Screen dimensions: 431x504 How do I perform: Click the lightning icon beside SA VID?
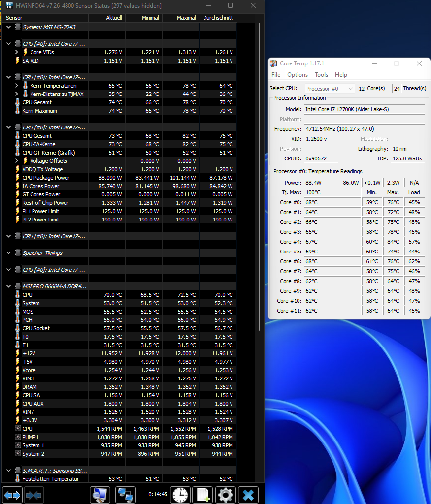18,60
